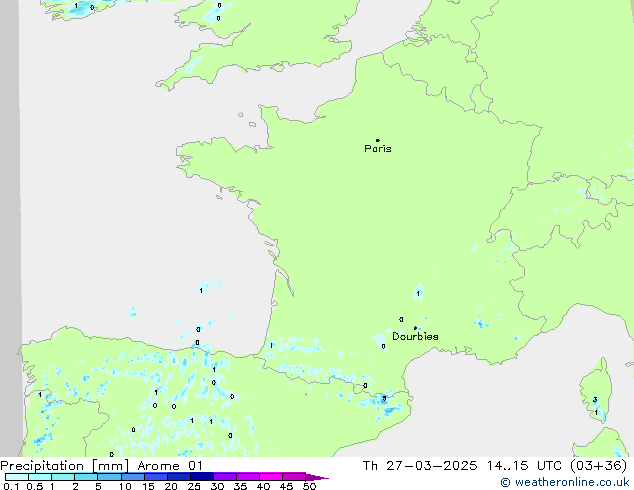Pick the 2–5 mm legend swatch

click(x=86, y=477)
